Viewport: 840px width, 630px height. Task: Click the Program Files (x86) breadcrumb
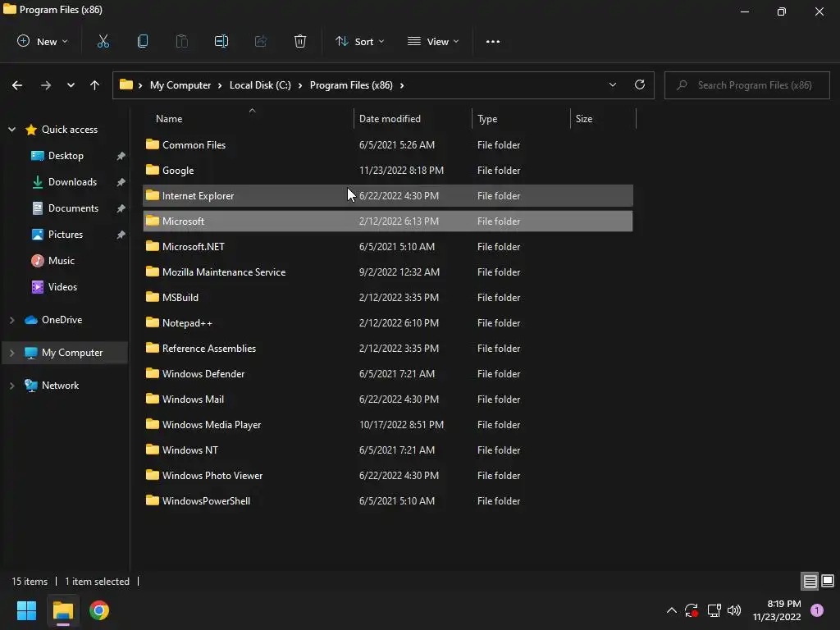point(351,85)
